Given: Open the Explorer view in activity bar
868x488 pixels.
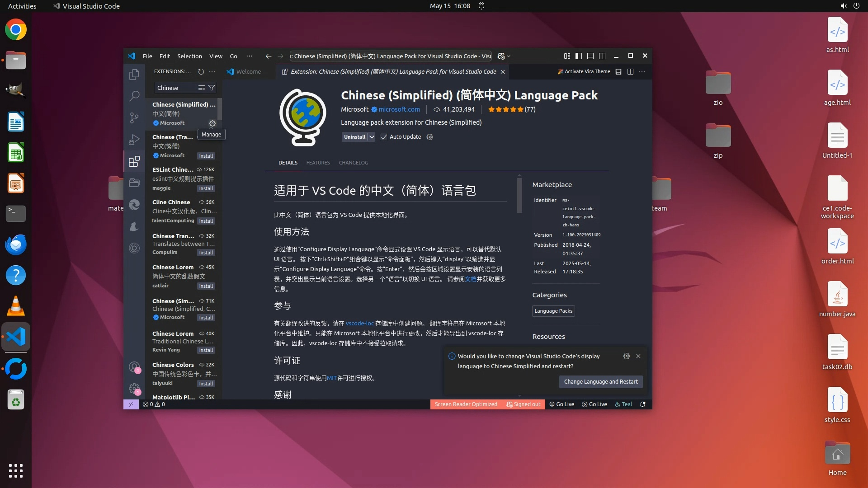Looking at the screenshot, I should (x=134, y=75).
